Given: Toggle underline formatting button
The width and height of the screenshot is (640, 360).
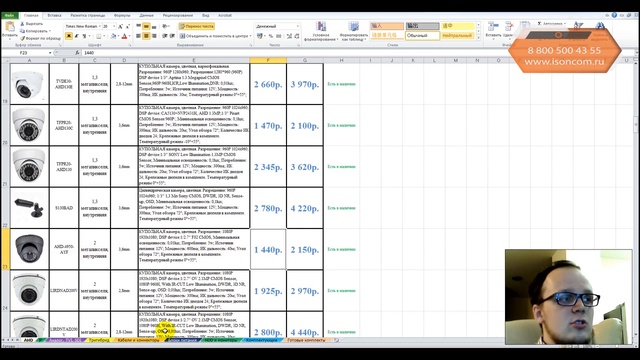Looking at the screenshot, I should click(84, 36).
